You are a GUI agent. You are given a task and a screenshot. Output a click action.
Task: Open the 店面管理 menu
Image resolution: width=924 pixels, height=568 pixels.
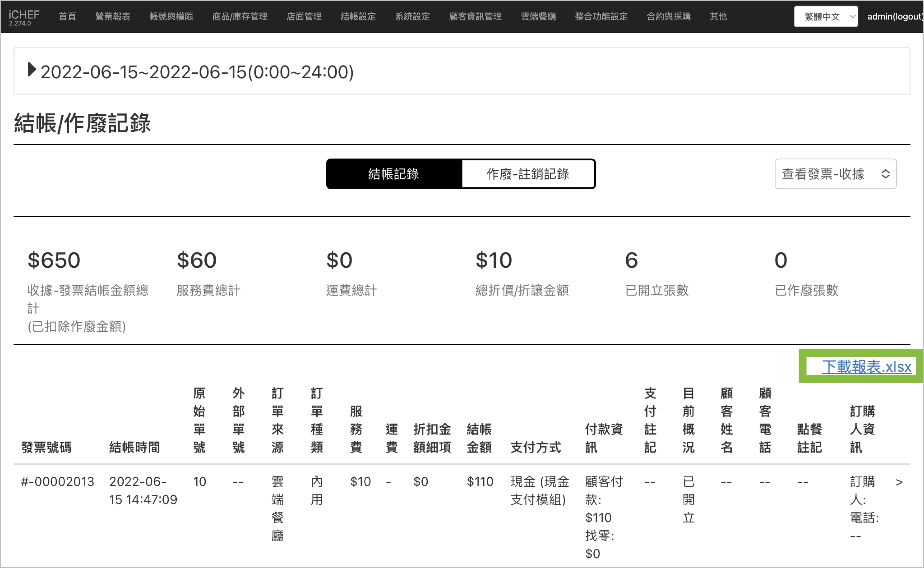304,16
